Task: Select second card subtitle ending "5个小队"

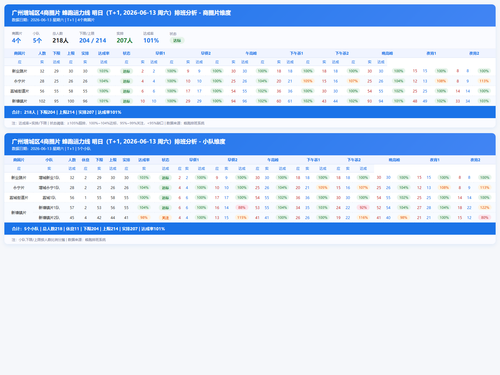Action: [x=51, y=149]
